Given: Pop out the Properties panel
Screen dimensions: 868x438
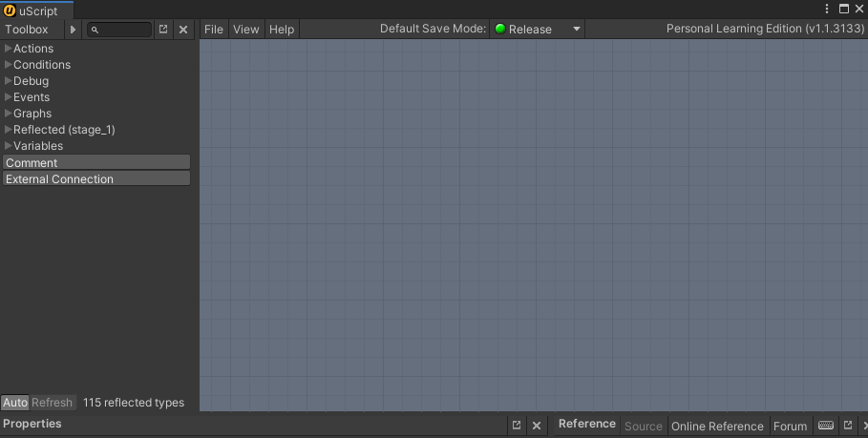Looking at the screenshot, I should (517, 426).
